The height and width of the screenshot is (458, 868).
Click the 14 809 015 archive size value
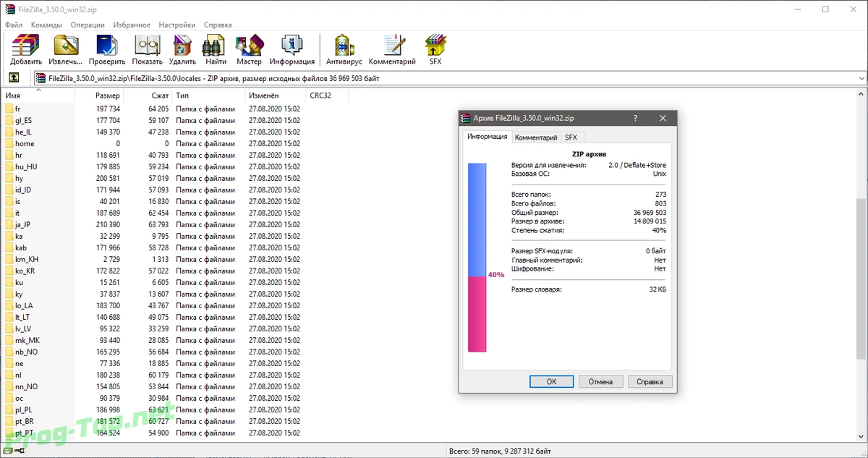click(650, 221)
